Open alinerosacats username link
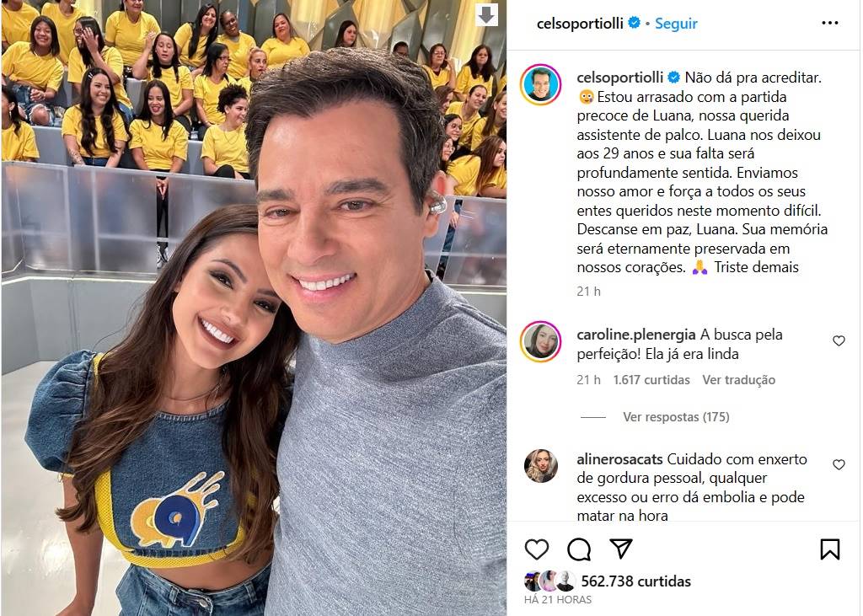 point(619,459)
